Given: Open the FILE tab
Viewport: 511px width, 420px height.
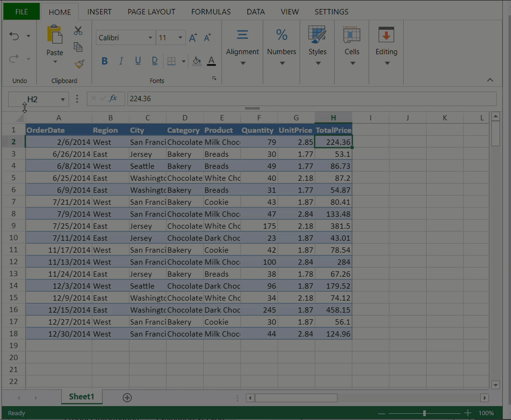Looking at the screenshot, I should coord(22,12).
